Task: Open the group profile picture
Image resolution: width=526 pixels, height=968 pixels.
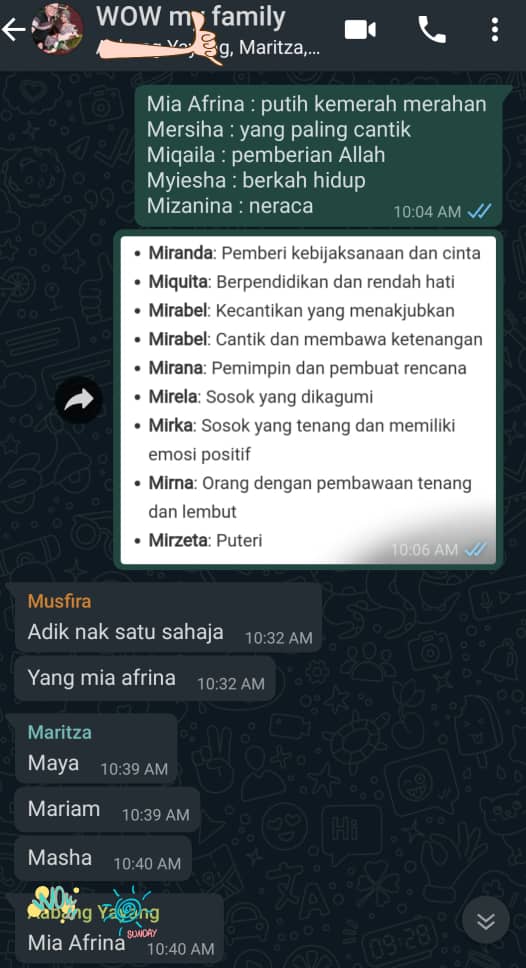Action: click(57, 29)
